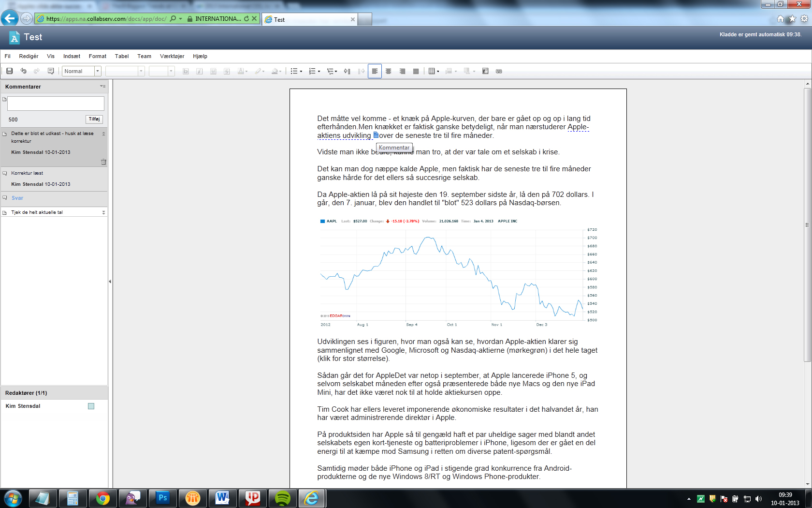
Task: Click the insert link toolbar icon
Action: click(499, 71)
